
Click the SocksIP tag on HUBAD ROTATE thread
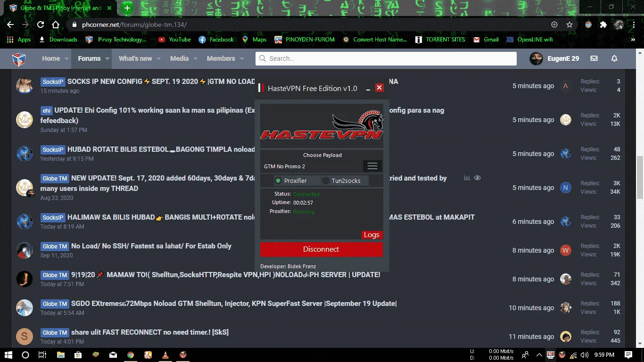(53, 150)
